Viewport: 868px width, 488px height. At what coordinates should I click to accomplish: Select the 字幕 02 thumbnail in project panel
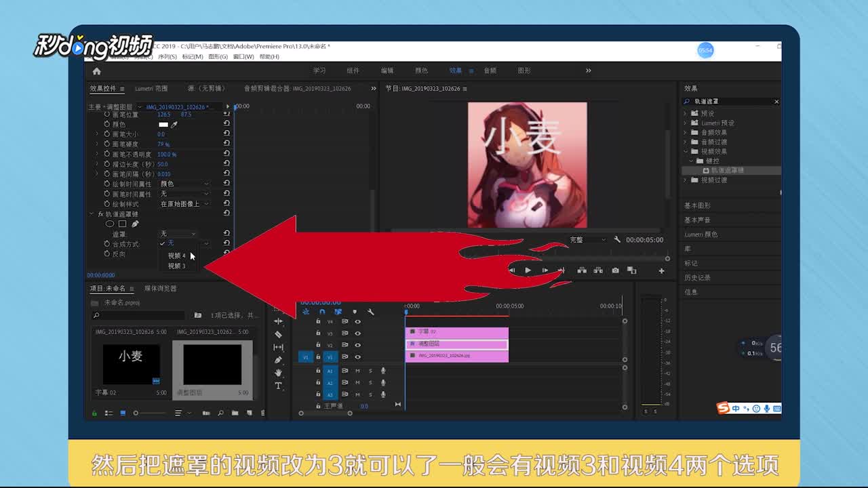click(132, 364)
